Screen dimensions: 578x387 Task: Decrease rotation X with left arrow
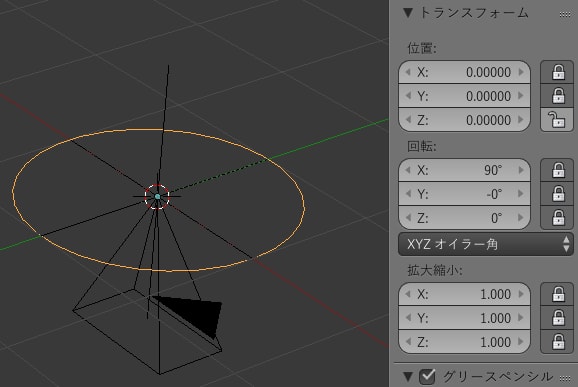click(x=408, y=170)
